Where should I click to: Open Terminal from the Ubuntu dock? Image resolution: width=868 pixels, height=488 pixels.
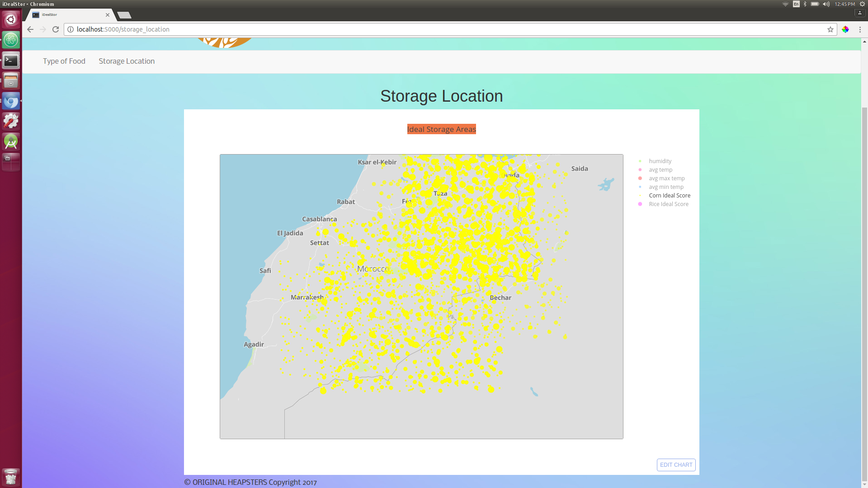coord(11,61)
